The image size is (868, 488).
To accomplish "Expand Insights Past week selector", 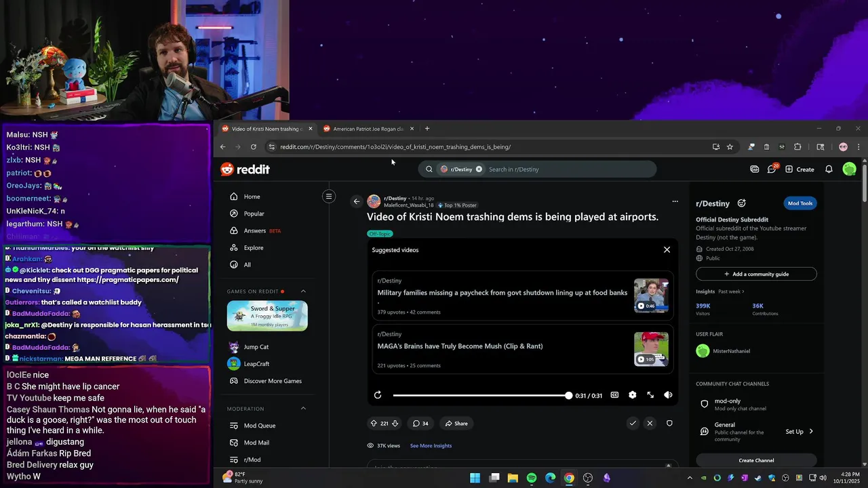I will [x=731, y=291].
